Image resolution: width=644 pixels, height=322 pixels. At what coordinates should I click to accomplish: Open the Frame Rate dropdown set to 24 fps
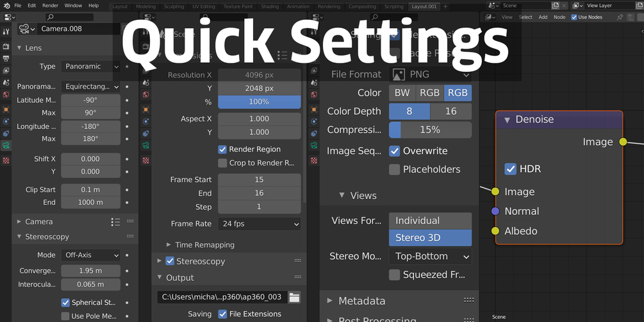[x=259, y=225]
